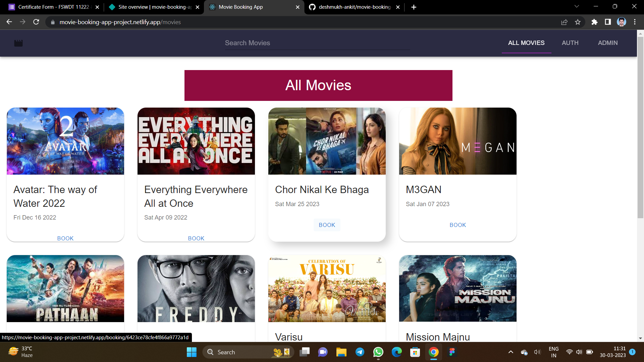Screen dimensions: 644x362
Task: Open Telegram from the taskbar
Action: pos(360,352)
